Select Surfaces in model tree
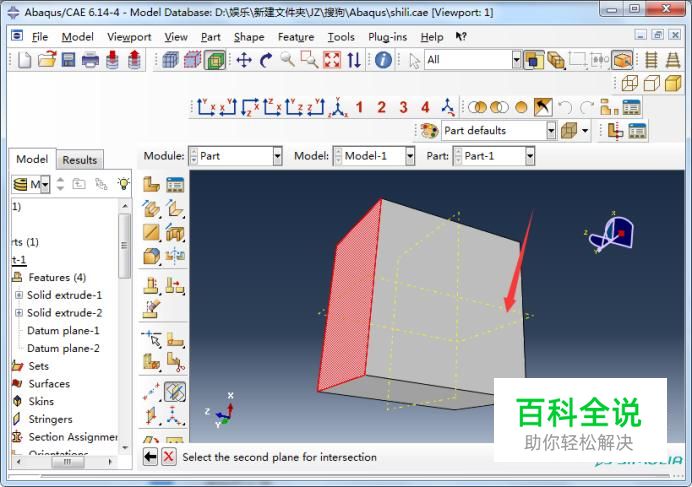The width and height of the screenshot is (692, 487). 49,384
